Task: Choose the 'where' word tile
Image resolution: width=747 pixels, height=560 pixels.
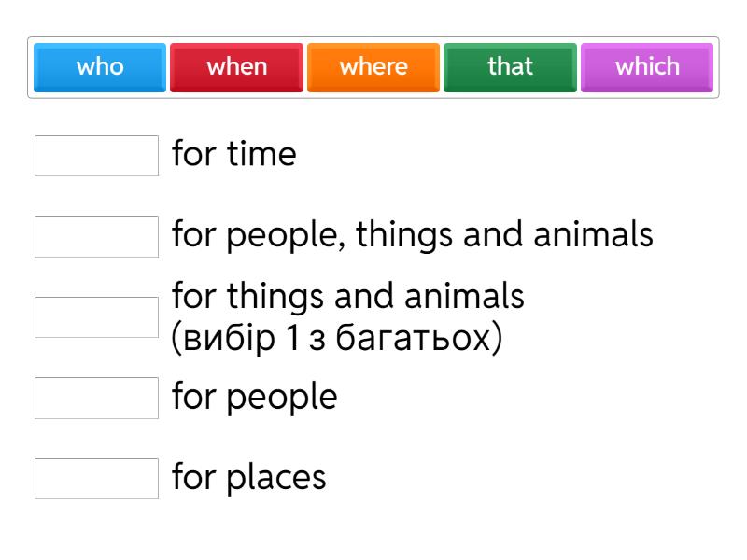Action: [373, 67]
